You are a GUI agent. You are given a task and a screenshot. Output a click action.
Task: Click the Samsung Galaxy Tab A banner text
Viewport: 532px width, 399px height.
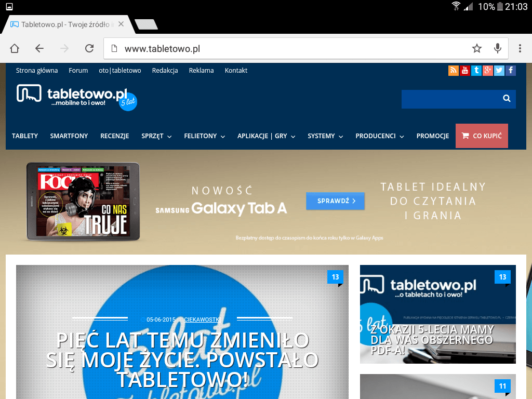click(221, 208)
